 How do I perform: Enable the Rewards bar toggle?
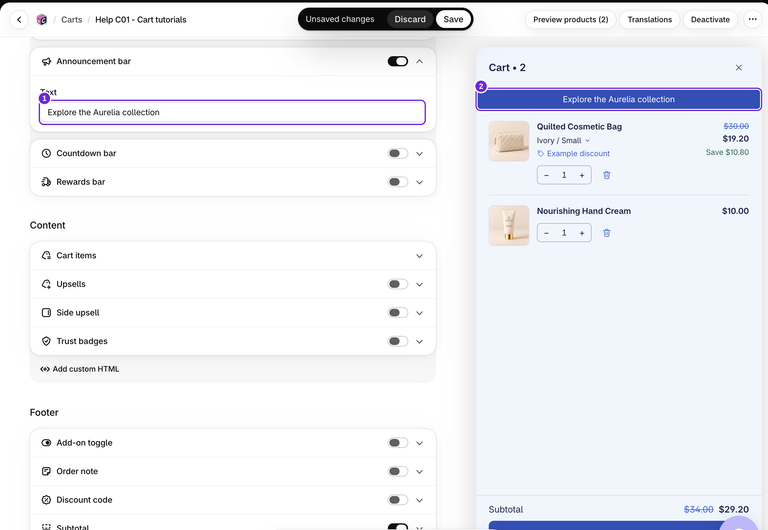pyautogui.click(x=398, y=182)
